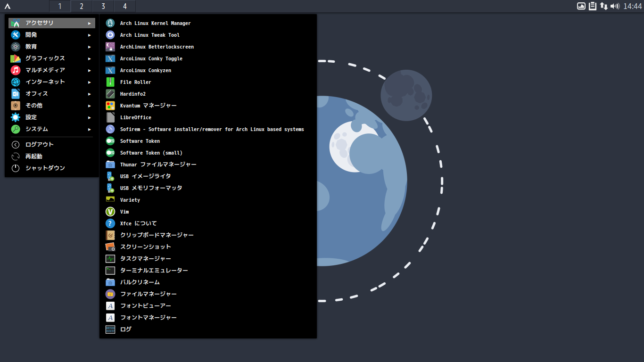Click the フォントビューアー icon
Viewport: 644px width, 362px height.
(x=110, y=306)
